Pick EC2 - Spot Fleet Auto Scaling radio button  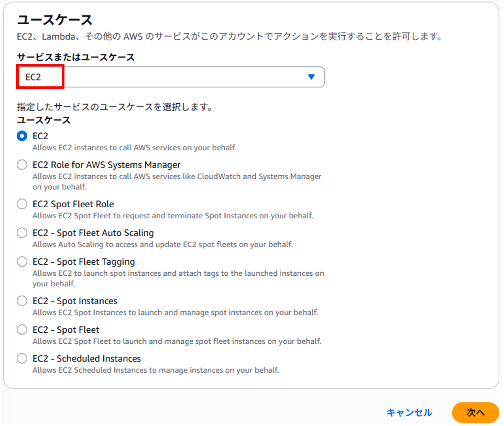click(x=22, y=233)
